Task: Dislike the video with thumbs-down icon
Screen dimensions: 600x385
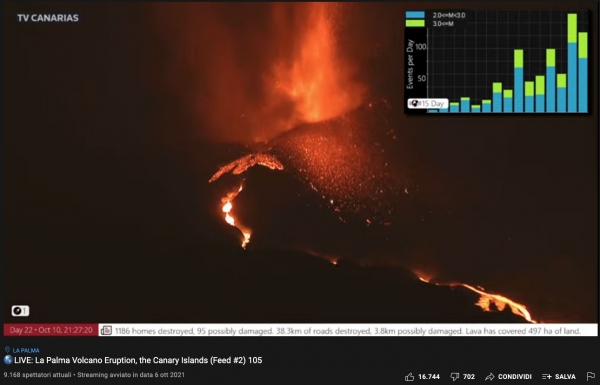Action: click(x=455, y=377)
